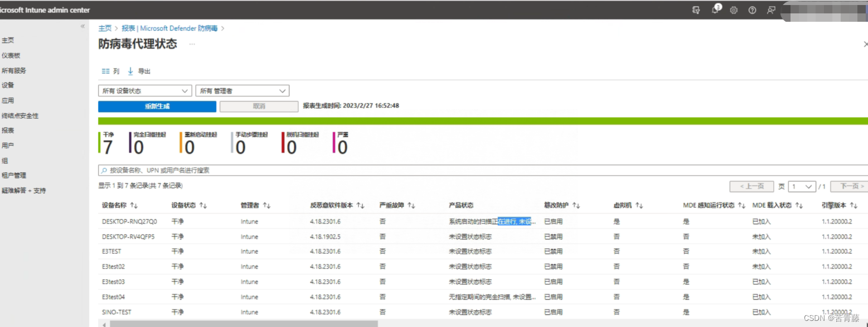This screenshot has height=327, width=868.
Task: Open 应用 in left navigation
Action: (x=8, y=100)
